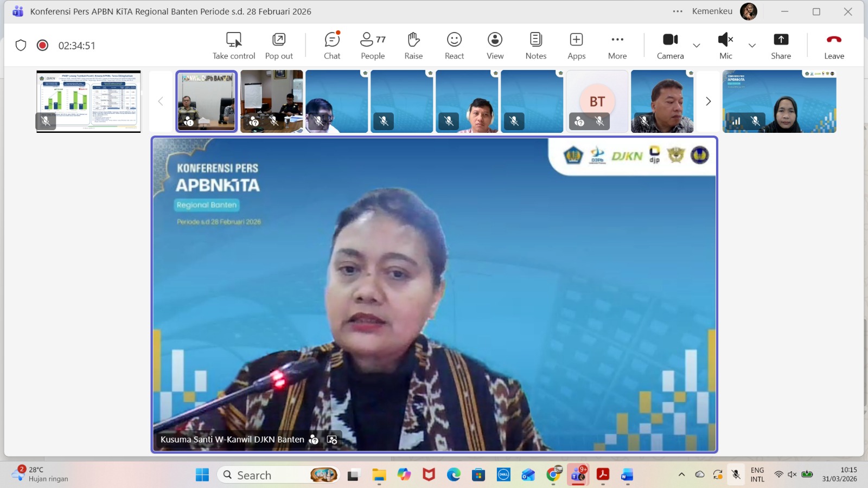This screenshot has height=488, width=868.
Task: Raise your hand in the meeting
Action: click(413, 46)
